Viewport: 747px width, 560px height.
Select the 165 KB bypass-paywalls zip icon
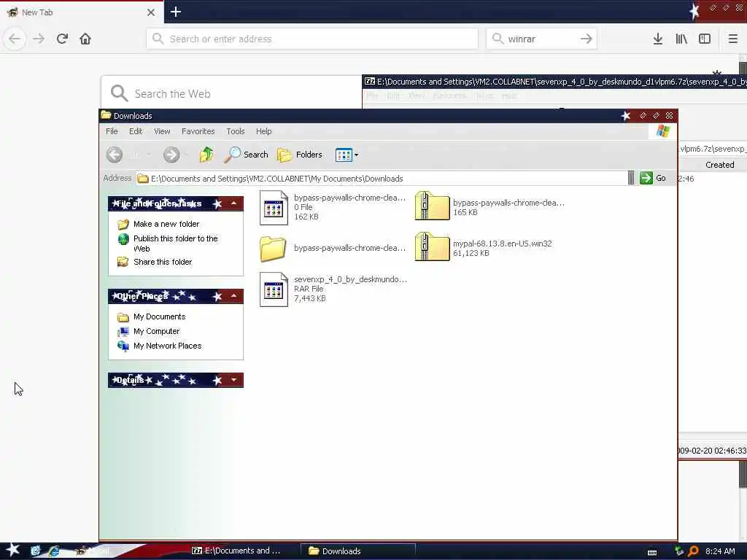[x=432, y=206]
